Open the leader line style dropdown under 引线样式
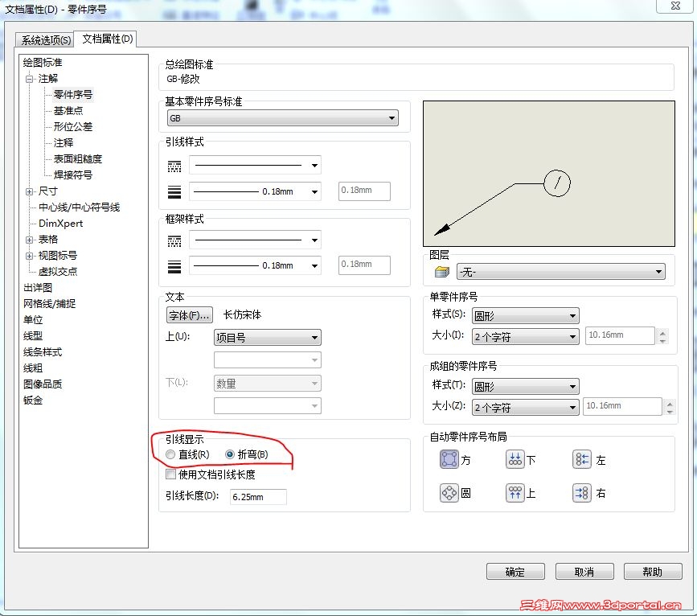Viewport: 697px width, 616px height. (255, 165)
